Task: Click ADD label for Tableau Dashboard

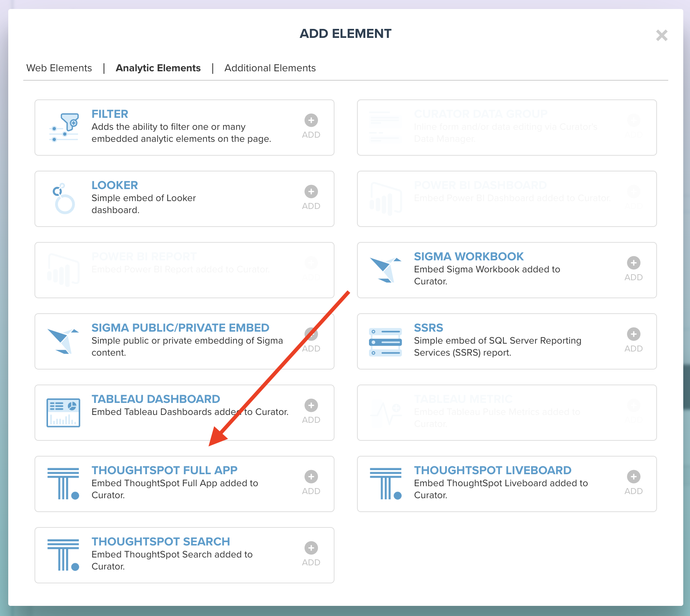Action: click(311, 420)
